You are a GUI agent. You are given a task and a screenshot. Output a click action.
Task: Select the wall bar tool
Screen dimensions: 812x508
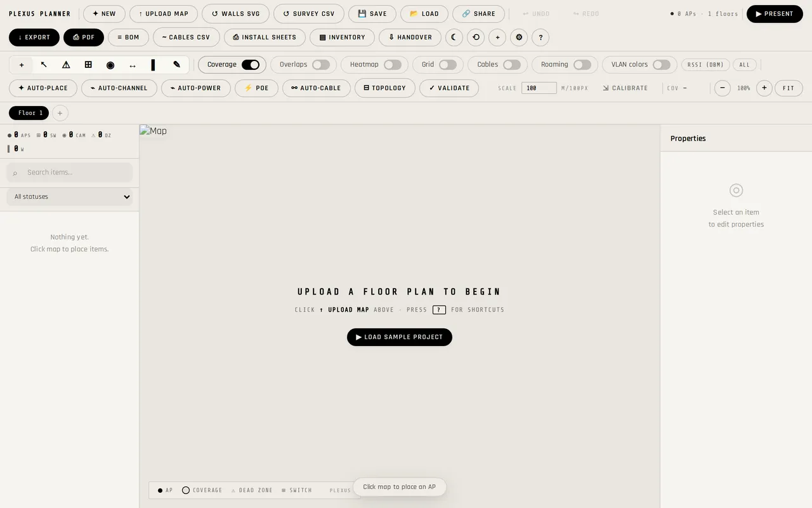pos(153,65)
